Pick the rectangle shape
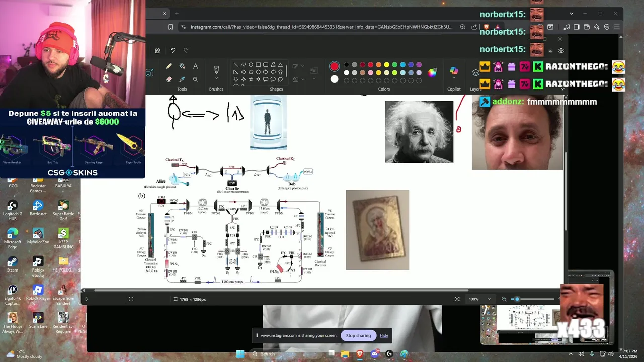This screenshot has width=644, height=362. click(258, 65)
